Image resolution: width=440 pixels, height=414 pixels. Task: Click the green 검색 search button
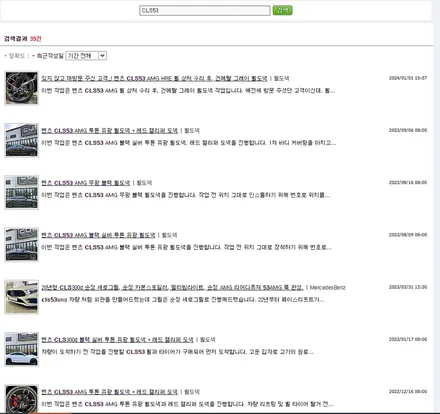click(282, 10)
